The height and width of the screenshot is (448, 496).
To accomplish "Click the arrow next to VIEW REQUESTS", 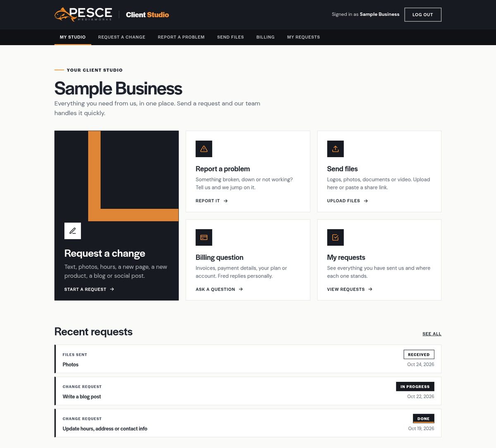I will (370, 289).
